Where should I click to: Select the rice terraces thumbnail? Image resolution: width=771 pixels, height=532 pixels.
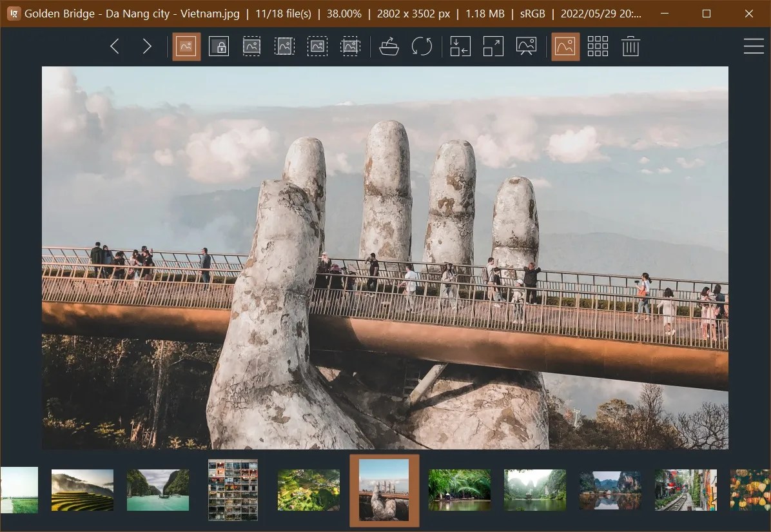[82, 490]
